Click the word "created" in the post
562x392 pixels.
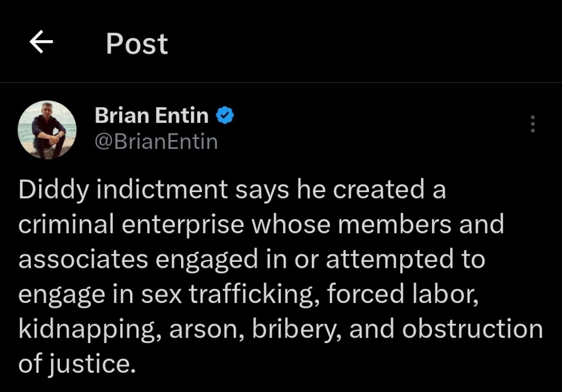point(371,189)
